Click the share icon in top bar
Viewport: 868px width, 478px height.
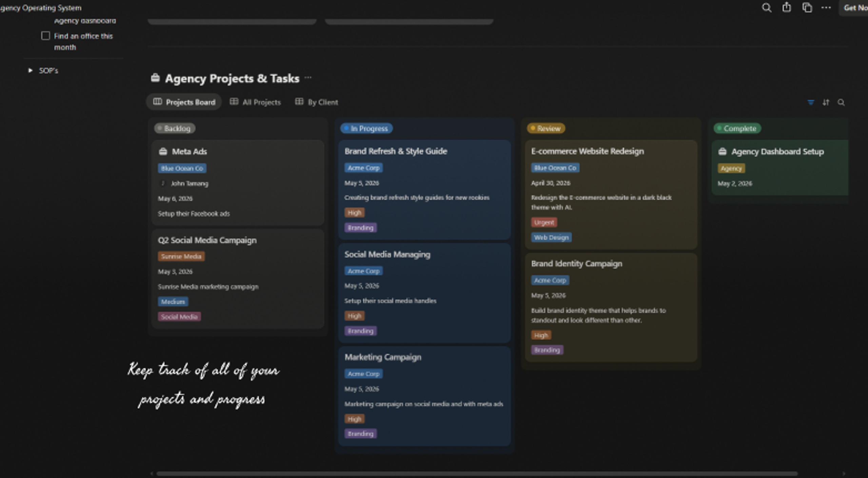coord(787,7)
